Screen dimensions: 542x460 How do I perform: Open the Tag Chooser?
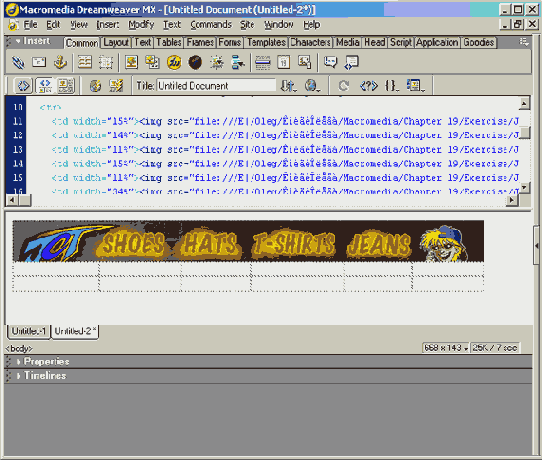click(x=352, y=63)
